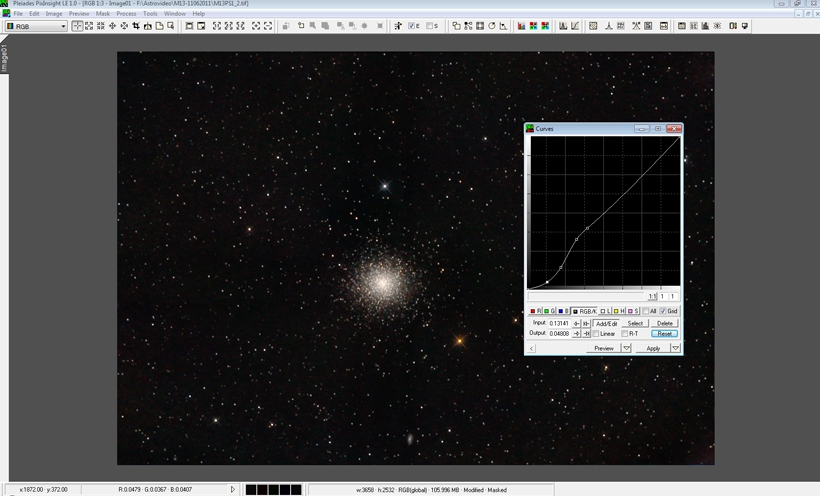Open the curves tool toolbar icon
Viewport: 820px width, 496px height.
(575, 26)
